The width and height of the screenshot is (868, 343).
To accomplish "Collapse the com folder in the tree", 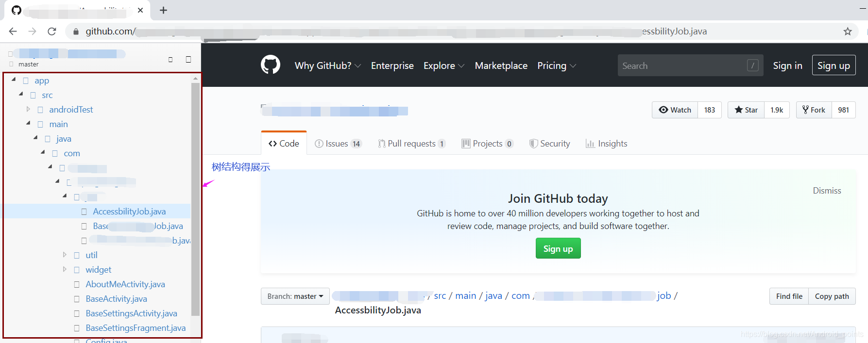I will pyautogui.click(x=43, y=152).
